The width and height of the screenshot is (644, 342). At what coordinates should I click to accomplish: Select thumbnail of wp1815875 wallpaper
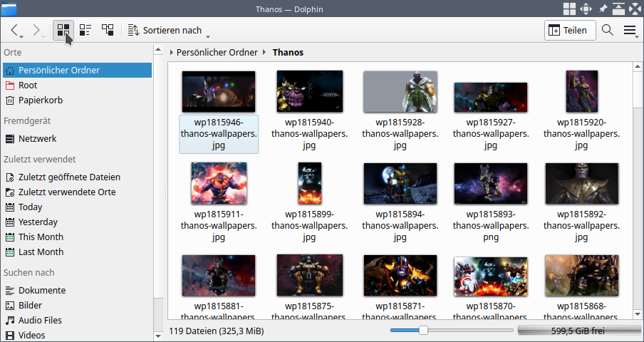[x=310, y=275]
